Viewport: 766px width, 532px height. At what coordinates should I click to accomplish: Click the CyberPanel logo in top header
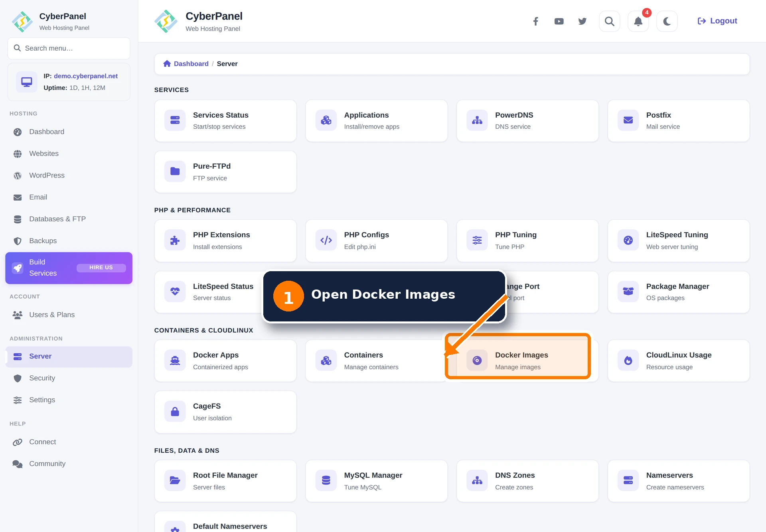[x=166, y=21]
